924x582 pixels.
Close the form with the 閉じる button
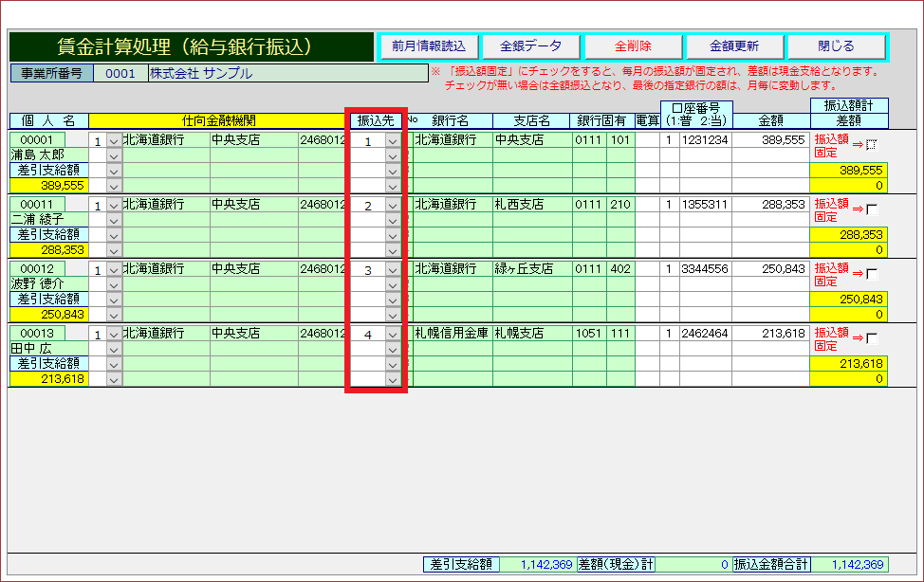pos(836,46)
